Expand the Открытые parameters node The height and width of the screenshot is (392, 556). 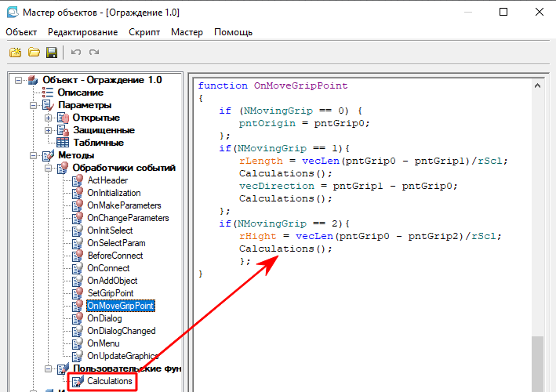(48, 118)
